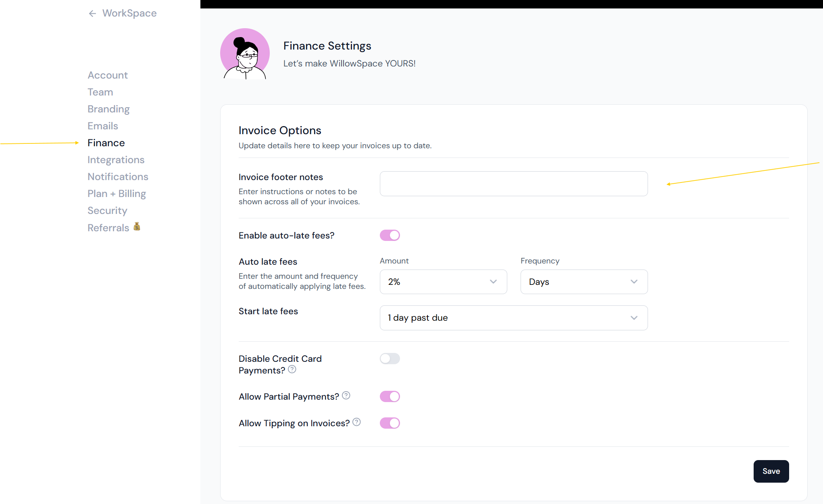This screenshot has height=504, width=823.
Task: Click the Invoice Options heading
Action: click(280, 131)
